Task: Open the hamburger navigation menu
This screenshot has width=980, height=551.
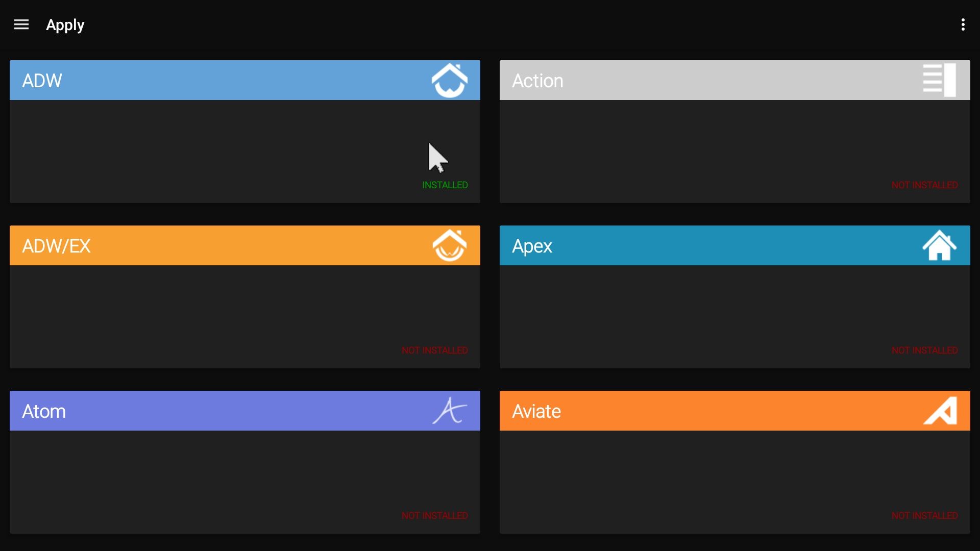Action: (21, 24)
